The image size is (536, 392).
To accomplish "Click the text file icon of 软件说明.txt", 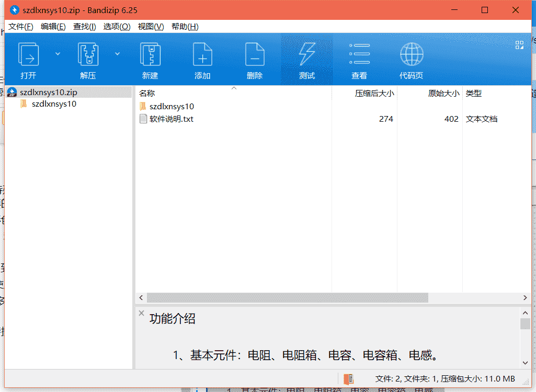I will (143, 119).
